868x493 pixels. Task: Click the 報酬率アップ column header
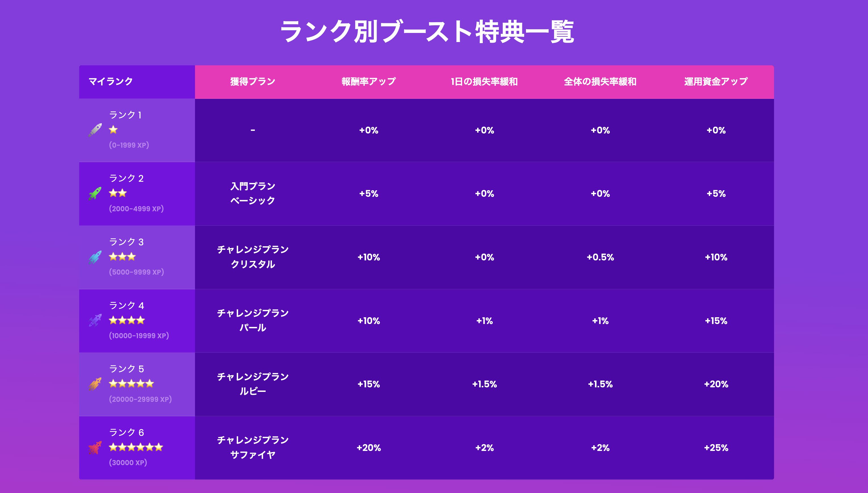click(x=368, y=82)
